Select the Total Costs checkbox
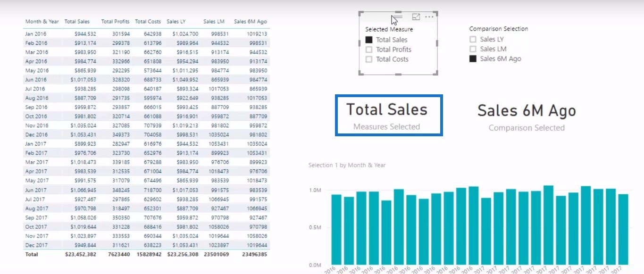644x274 pixels. pos(369,59)
